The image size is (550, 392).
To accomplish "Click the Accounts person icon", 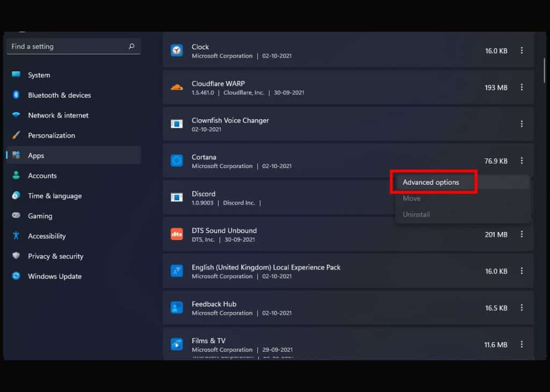I will (x=16, y=175).
